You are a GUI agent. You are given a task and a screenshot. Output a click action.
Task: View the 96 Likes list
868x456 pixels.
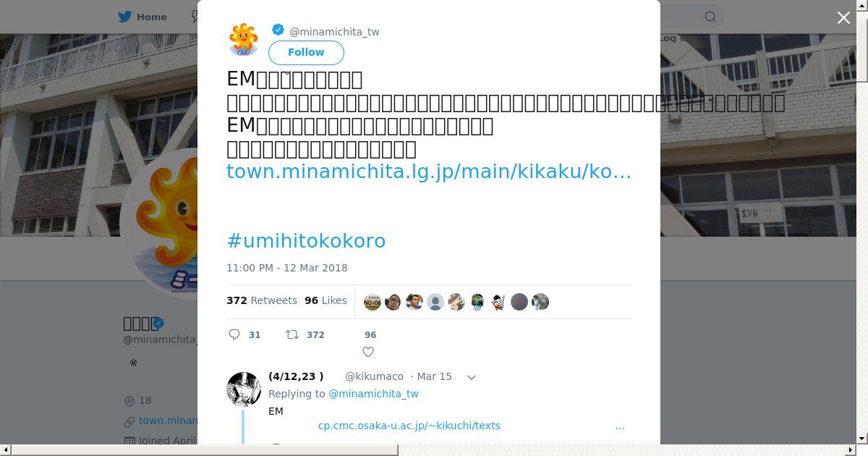[325, 300]
